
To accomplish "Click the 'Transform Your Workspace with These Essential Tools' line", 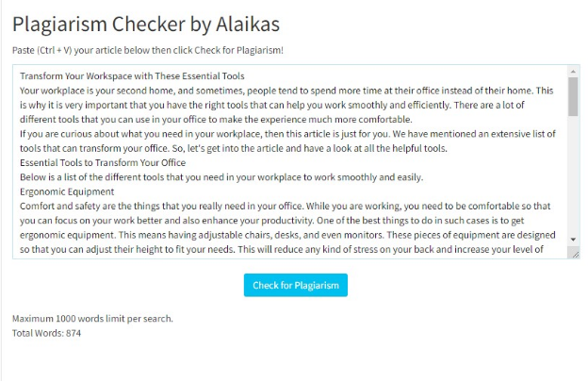I will click(132, 76).
